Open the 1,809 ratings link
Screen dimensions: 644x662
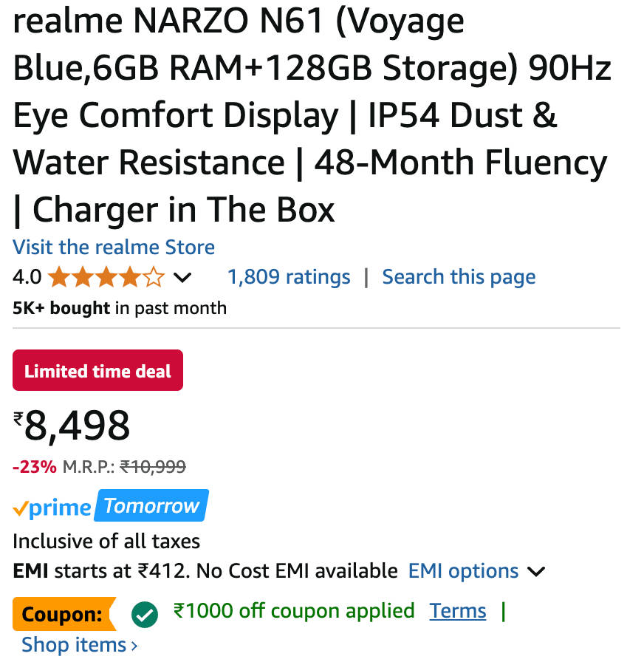[289, 277]
